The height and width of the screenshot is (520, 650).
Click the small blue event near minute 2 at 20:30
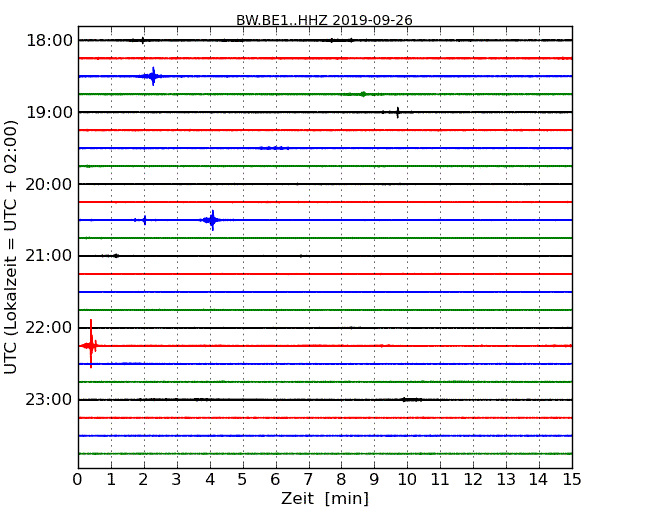[144, 220]
